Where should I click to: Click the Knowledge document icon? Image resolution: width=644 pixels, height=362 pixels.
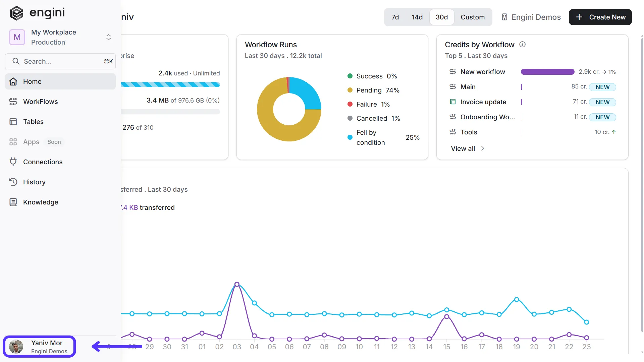(13, 202)
